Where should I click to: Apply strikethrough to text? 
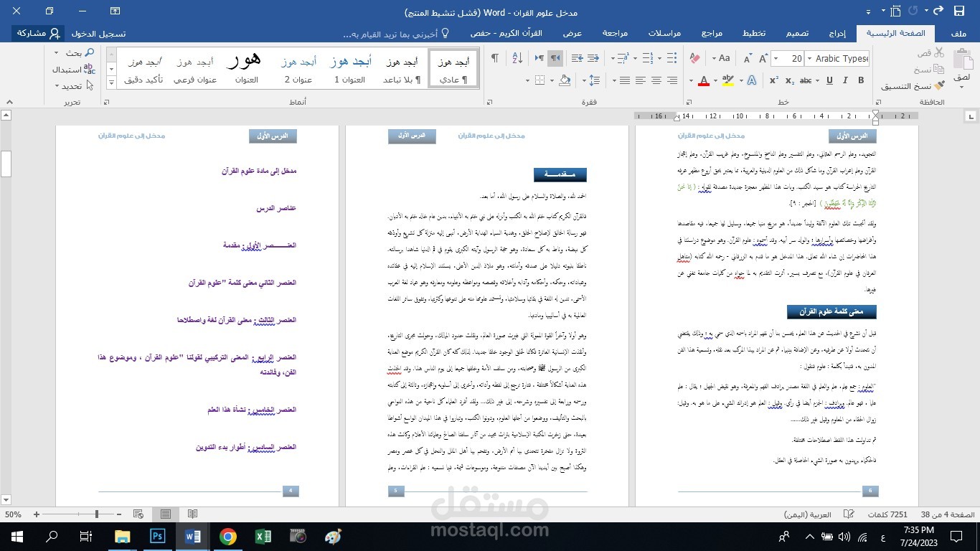(806, 80)
